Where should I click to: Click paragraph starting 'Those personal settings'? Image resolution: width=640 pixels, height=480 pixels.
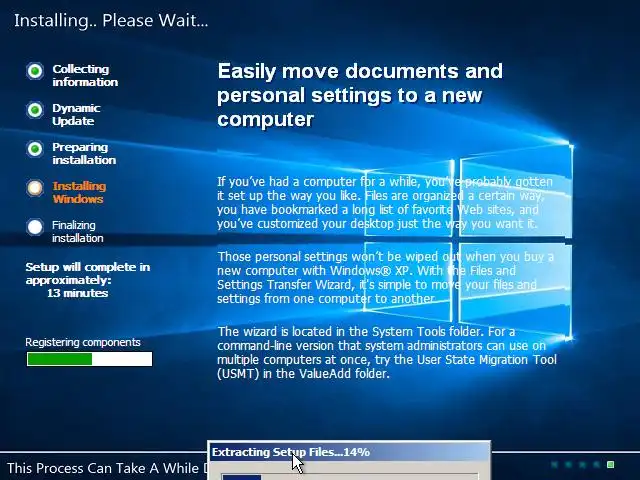coord(385,278)
